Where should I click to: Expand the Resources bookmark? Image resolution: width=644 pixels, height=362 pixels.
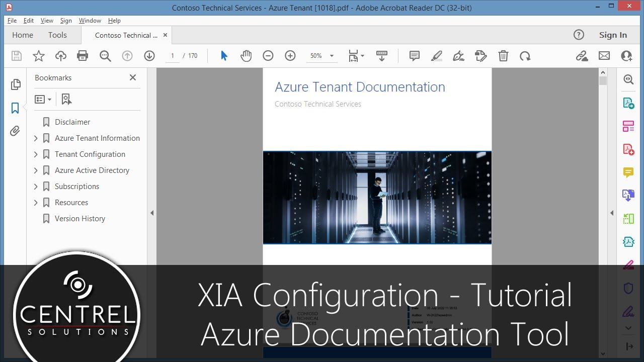click(x=36, y=203)
